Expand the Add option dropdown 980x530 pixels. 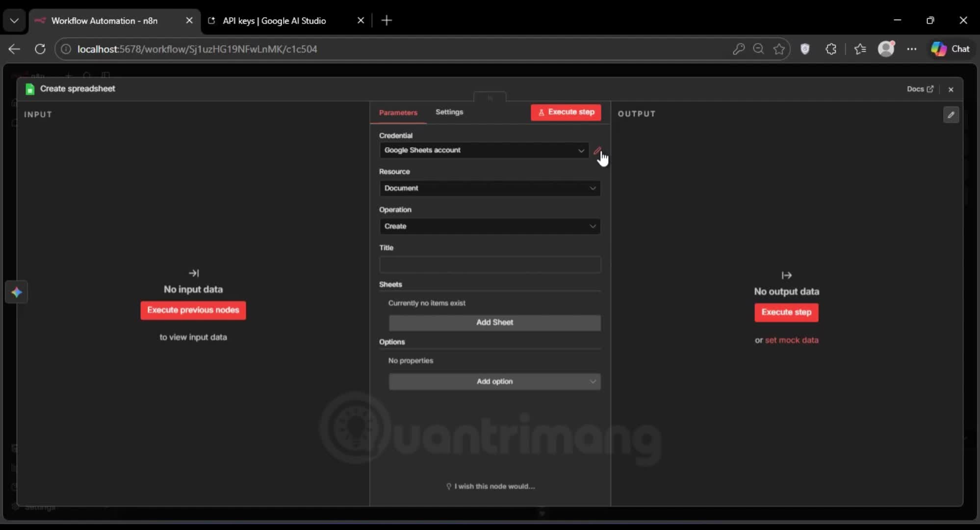tap(494, 381)
